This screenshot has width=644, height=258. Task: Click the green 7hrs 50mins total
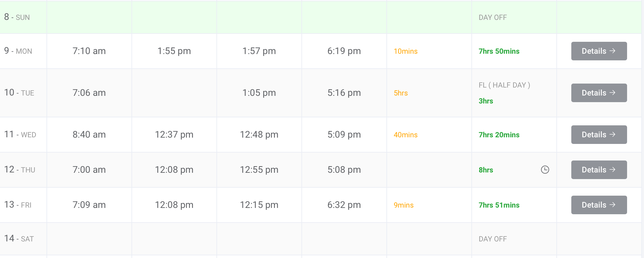[499, 51]
